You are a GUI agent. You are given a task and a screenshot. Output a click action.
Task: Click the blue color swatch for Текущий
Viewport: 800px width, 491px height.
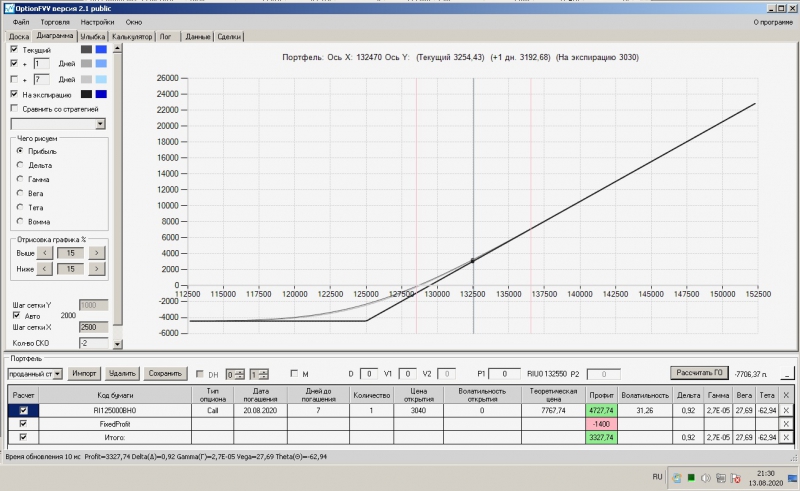101,50
